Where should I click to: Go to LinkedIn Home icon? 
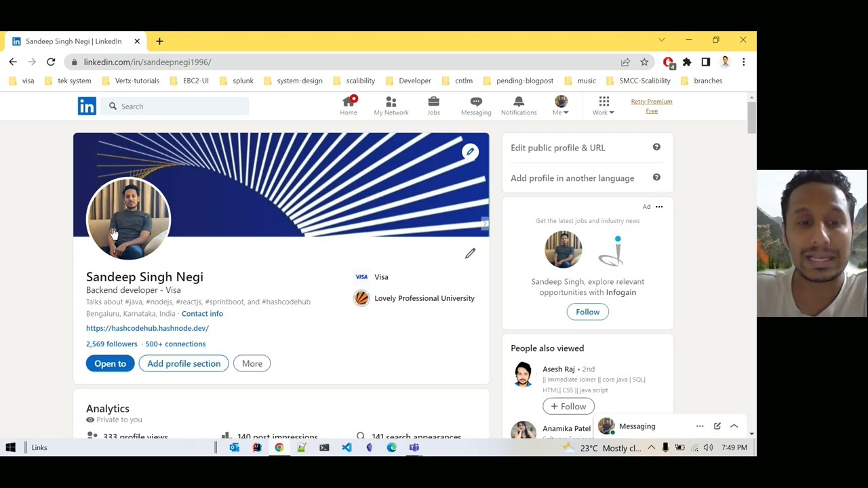[x=349, y=106]
